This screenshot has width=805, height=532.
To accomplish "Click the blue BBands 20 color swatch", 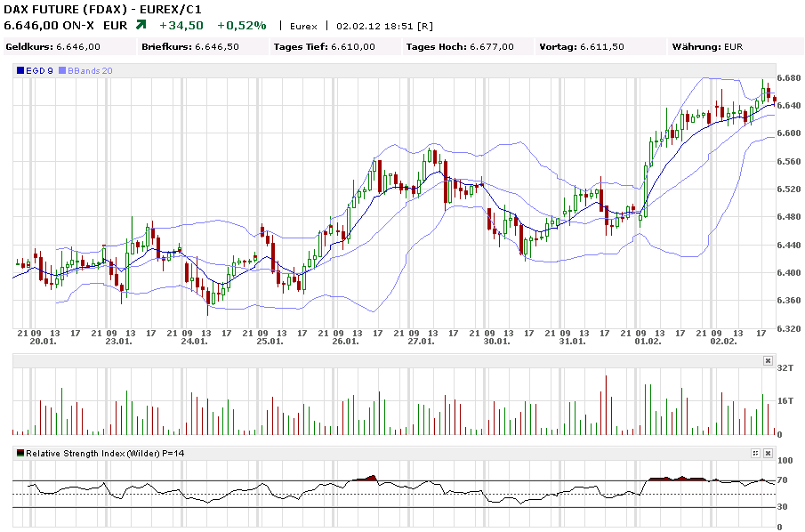I will 63,69.
